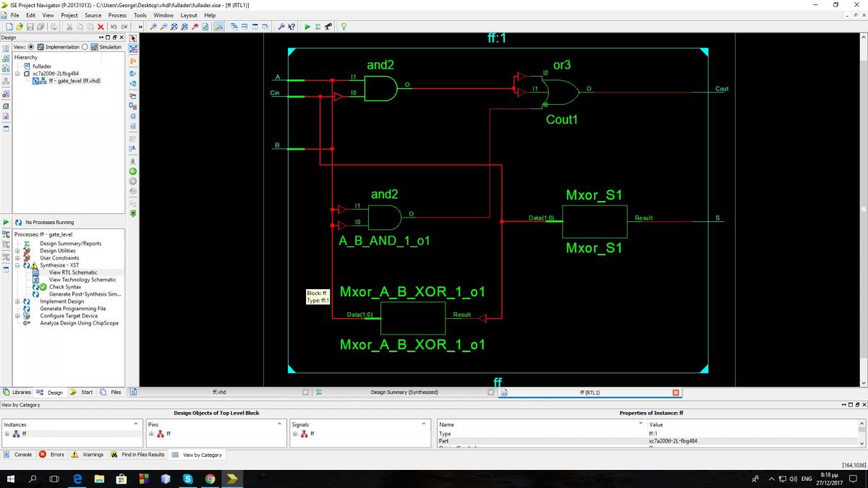868x488 pixels.
Task: Select the fullader project in hierarchy
Action: [42, 67]
